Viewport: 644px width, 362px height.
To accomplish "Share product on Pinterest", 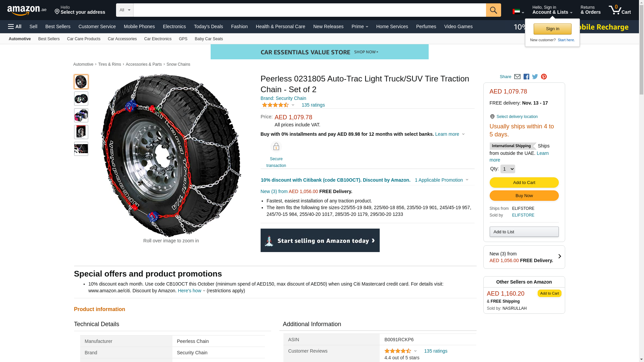I will pyautogui.click(x=544, y=77).
